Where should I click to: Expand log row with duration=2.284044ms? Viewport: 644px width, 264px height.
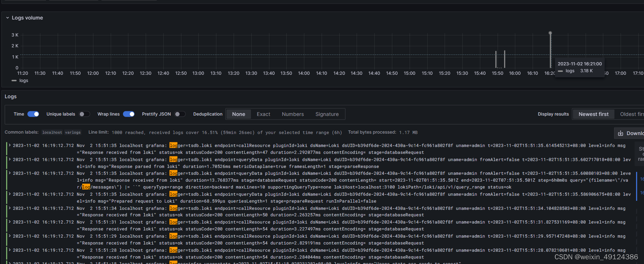[x=10, y=250]
